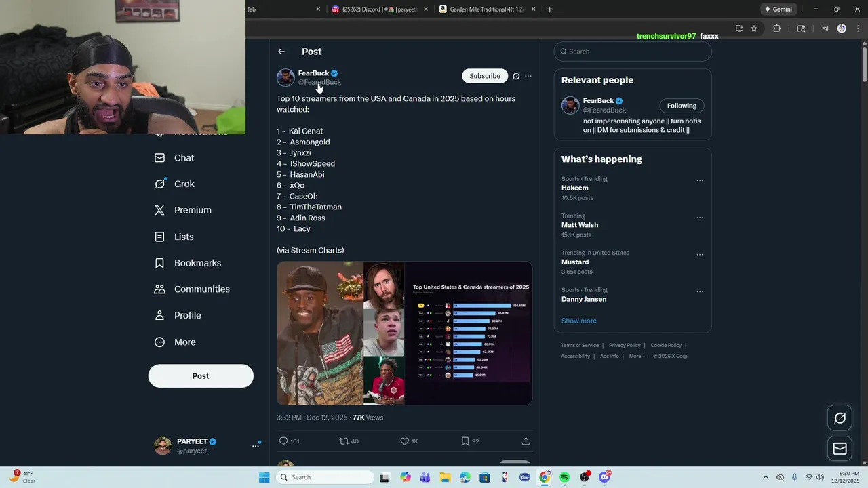This screenshot has height=488, width=868.
Task: Open options for Mustard trend
Action: point(700,255)
